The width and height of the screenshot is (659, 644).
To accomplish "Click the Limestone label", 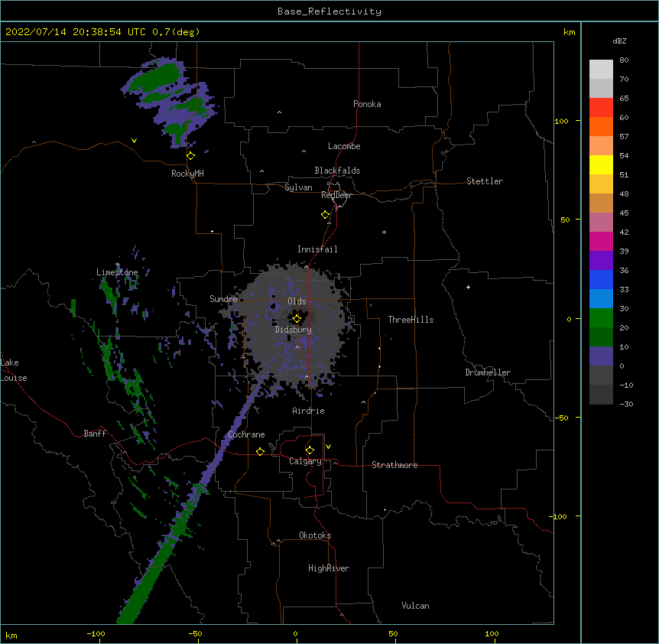I will pyautogui.click(x=117, y=272).
